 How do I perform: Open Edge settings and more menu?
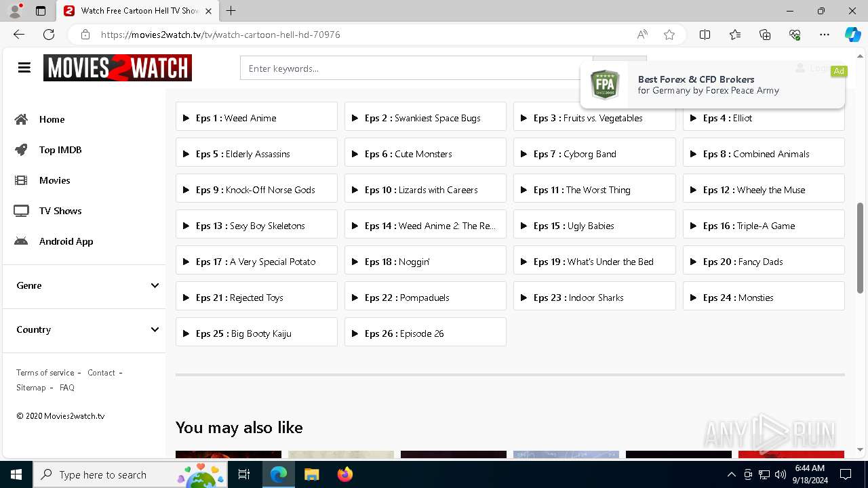pyautogui.click(x=825, y=35)
